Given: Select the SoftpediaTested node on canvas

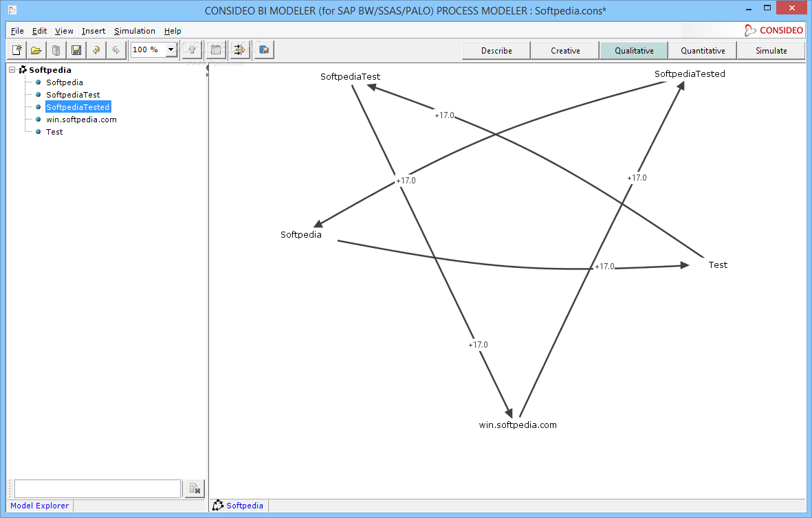Looking at the screenshot, I should [x=690, y=74].
